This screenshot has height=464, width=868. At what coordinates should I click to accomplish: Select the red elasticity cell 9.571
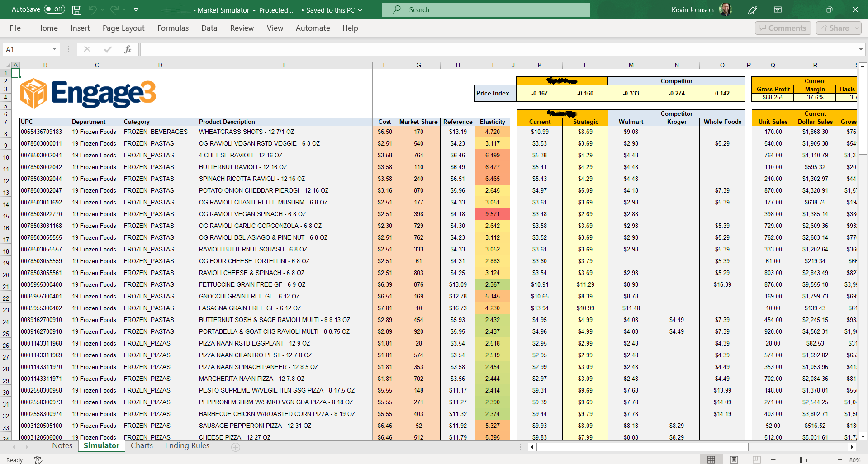point(493,214)
